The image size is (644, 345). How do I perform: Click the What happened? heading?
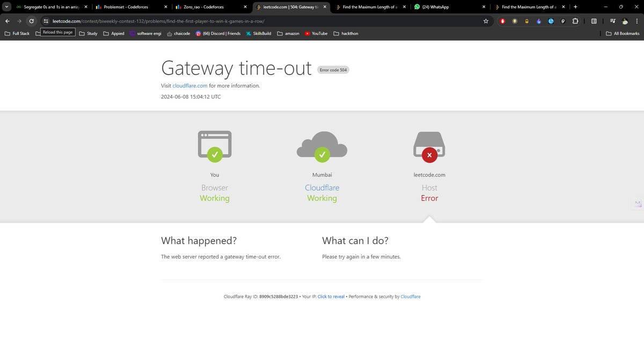point(199,240)
